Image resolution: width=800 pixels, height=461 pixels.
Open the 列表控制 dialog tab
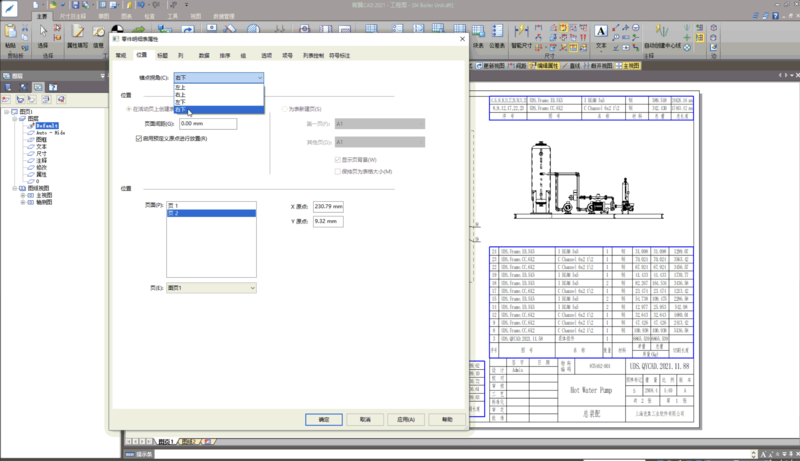tap(313, 55)
